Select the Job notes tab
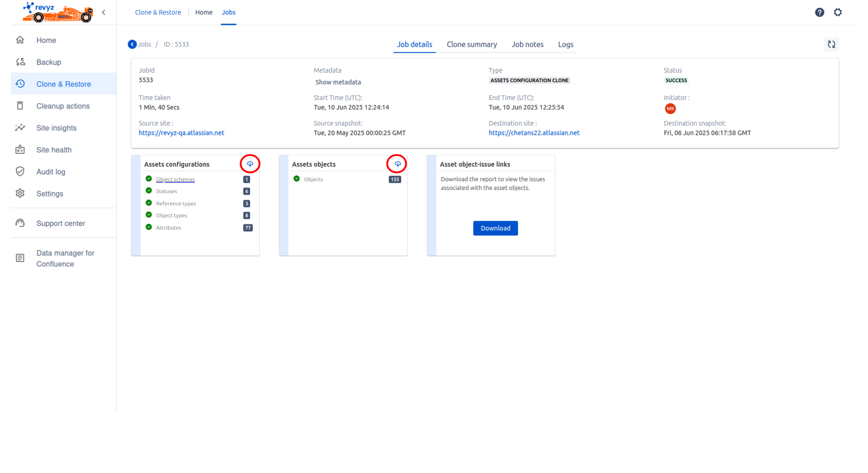Viewport: 868px width, 473px height. point(527,44)
